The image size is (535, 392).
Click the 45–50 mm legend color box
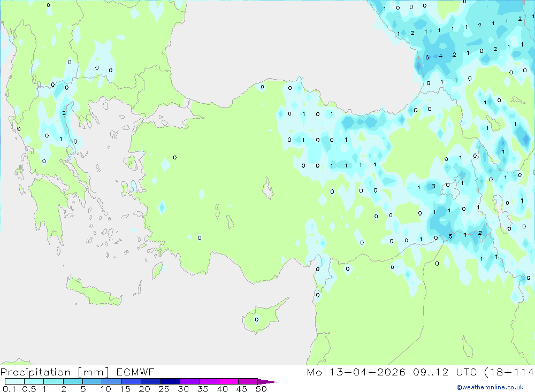click(248, 381)
